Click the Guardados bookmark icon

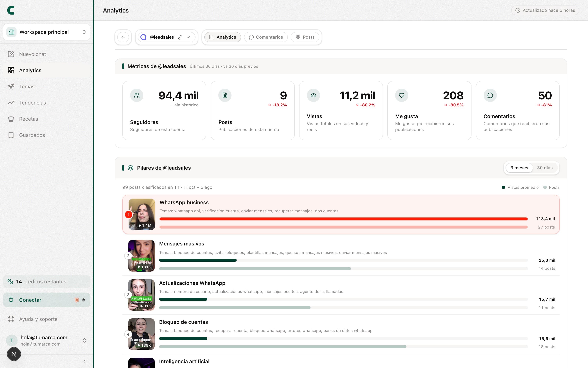11,135
